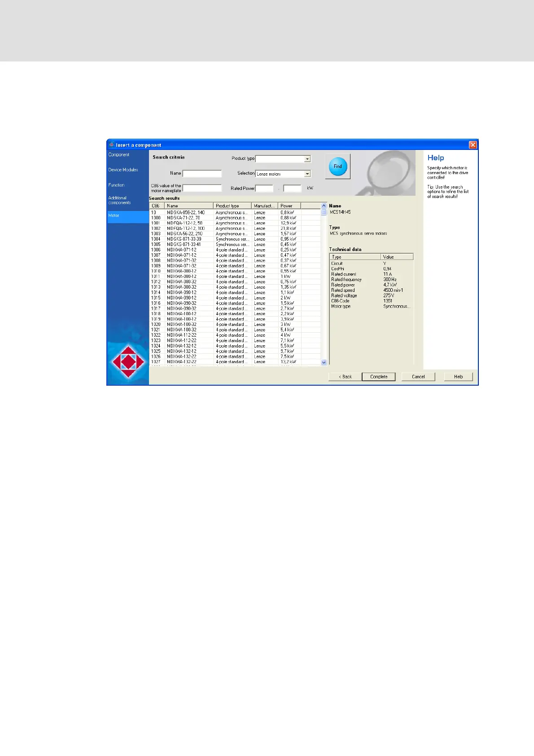Viewport: 534px width, 756px height.
Task: Click the 9,7 kW power cell
Action: tap(287, 351)
